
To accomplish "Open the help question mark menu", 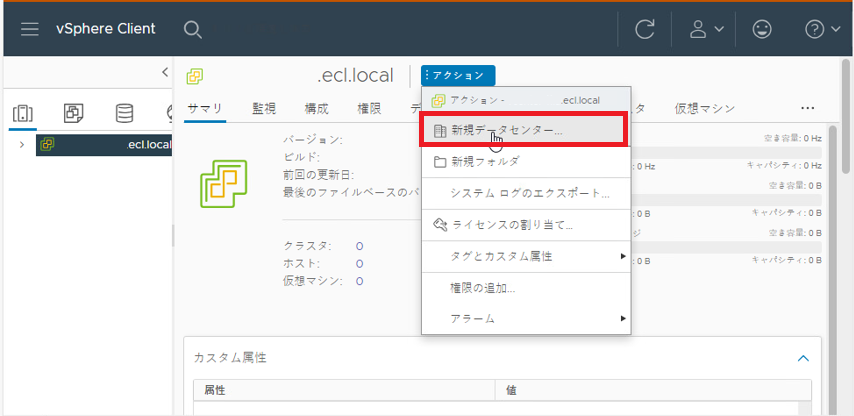I will click(822, 29).
